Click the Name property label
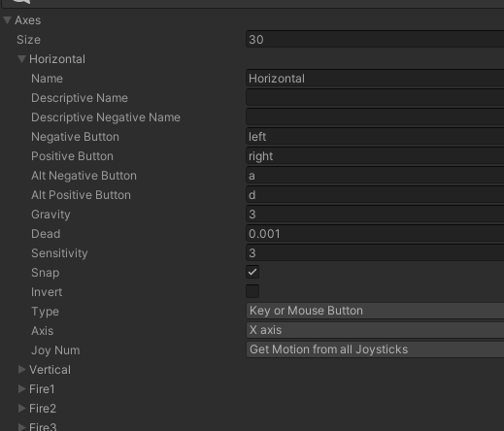 [47, 79]
